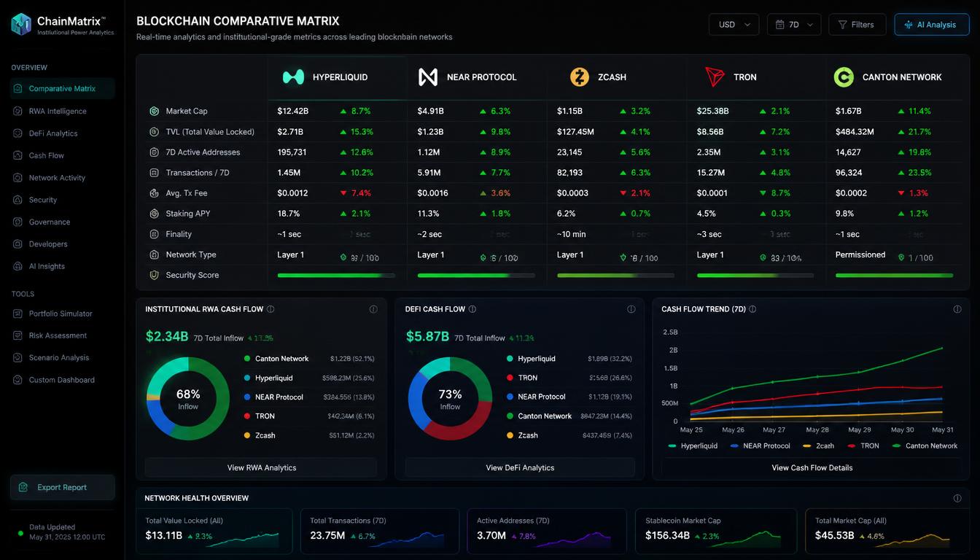This screenshot has width=980, height=560.
Task: Open the Stablecoin Market Cap card
Action: click(x=716, y=533)
